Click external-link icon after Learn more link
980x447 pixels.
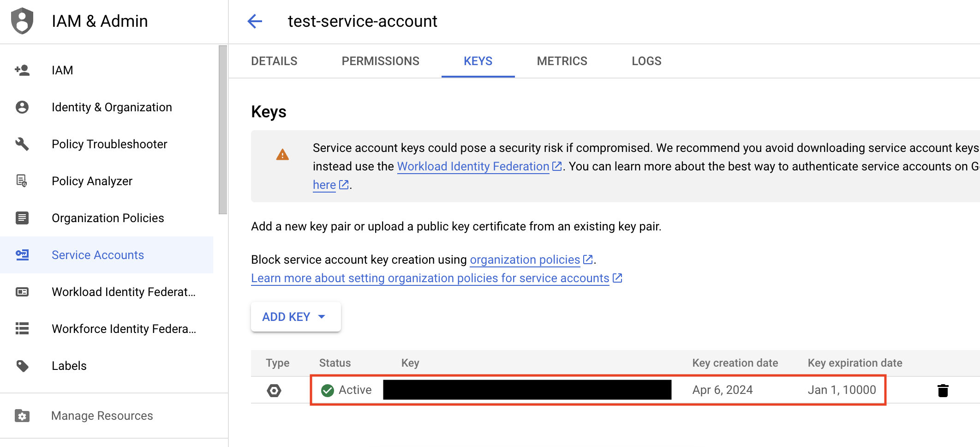pyautogui.click(x=617, y=278)
